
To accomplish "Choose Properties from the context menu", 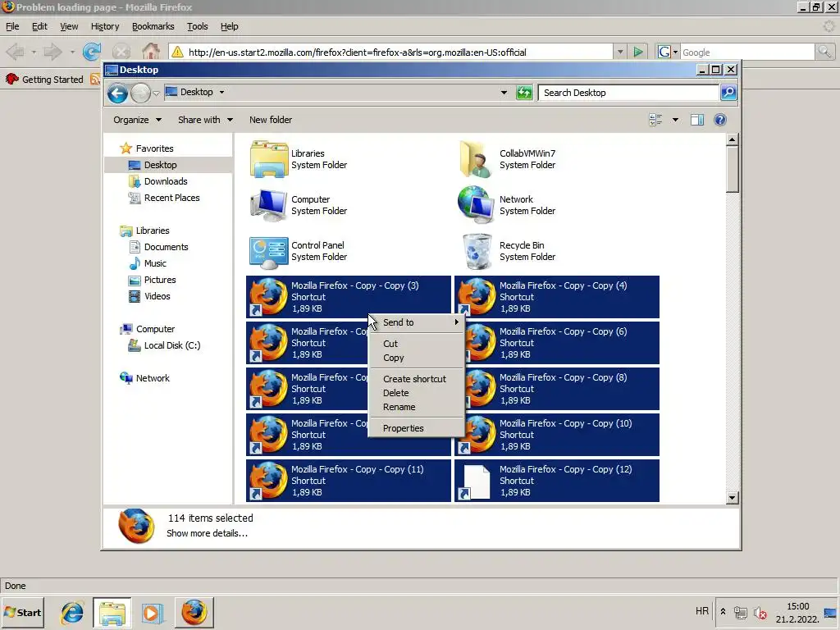I will tap(416, 428).
